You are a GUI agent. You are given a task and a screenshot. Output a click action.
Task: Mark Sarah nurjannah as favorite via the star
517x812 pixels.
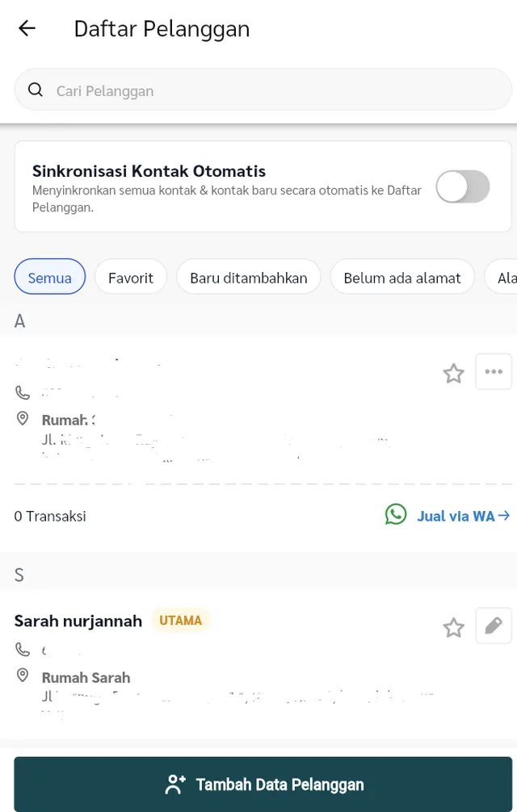pos(453,626)
